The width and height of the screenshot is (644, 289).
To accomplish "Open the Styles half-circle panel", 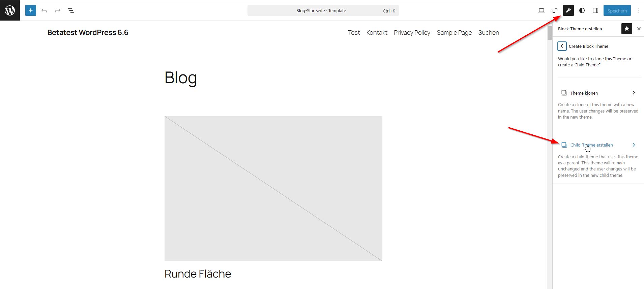I will tap(582, 10).
